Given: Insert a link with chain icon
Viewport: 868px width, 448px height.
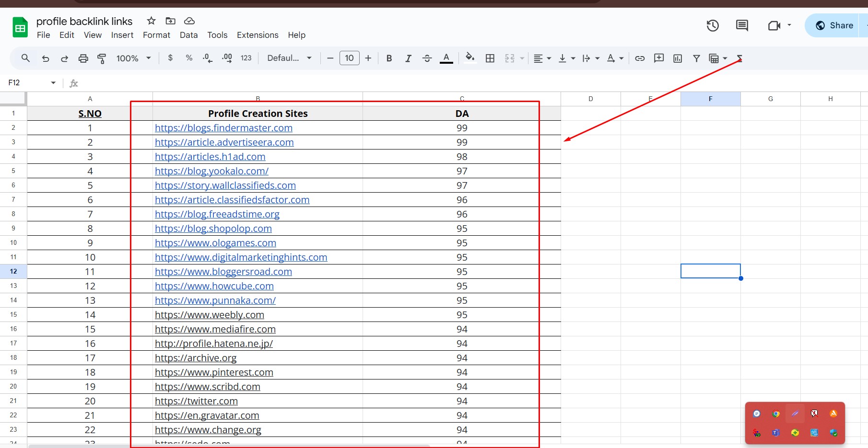Looking at the screenshot, I should [x=640, y=58].
